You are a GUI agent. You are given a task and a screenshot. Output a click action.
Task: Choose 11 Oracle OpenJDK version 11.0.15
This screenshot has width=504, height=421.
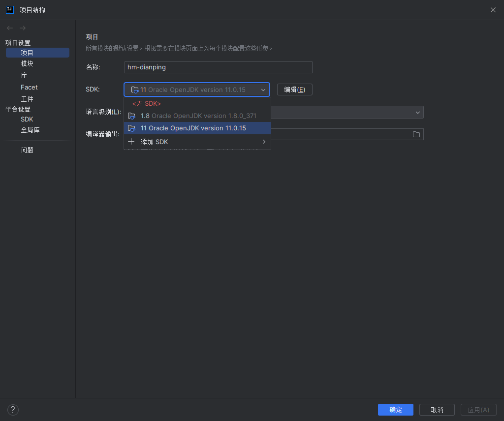click(x=193, y=128)
